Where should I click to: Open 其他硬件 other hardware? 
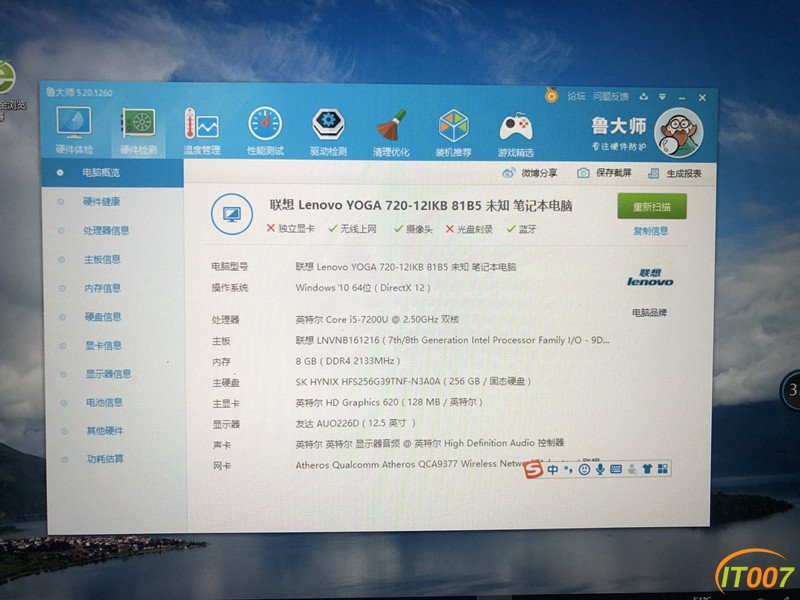click(105, 431)
